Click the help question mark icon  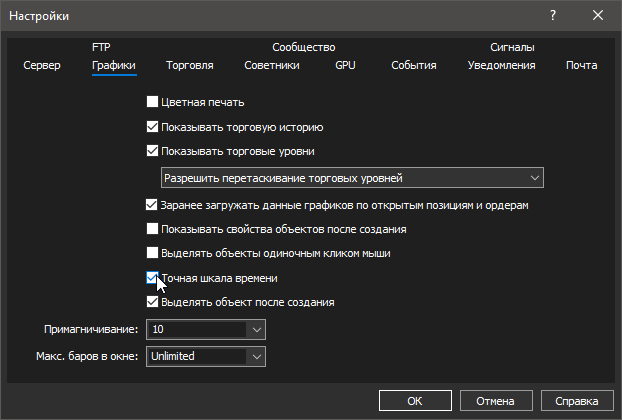pos(552,16)
